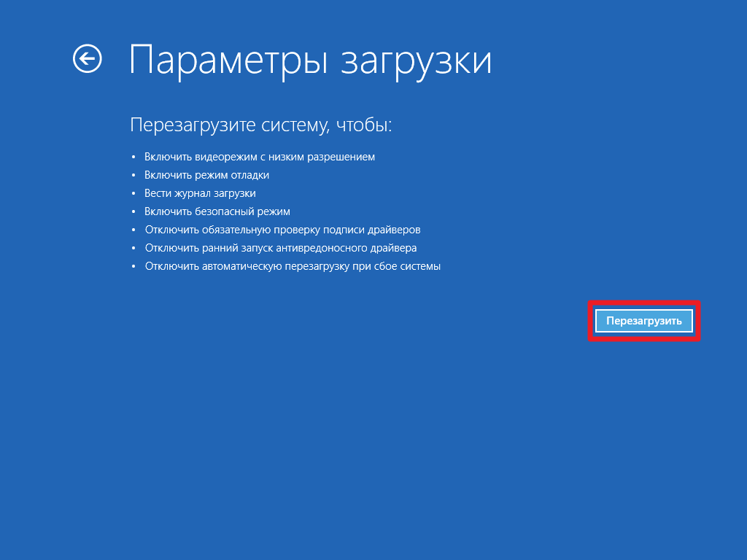Select line Отключить ранний запуск антивредоносного драйвера
Viewport: 747px width, 560px height.
point(281,248)
